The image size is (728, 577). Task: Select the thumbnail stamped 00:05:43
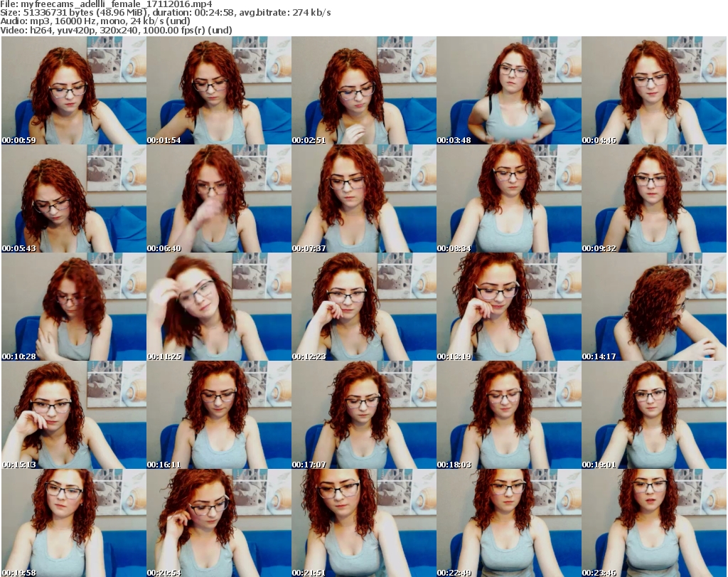pos(74,198)
